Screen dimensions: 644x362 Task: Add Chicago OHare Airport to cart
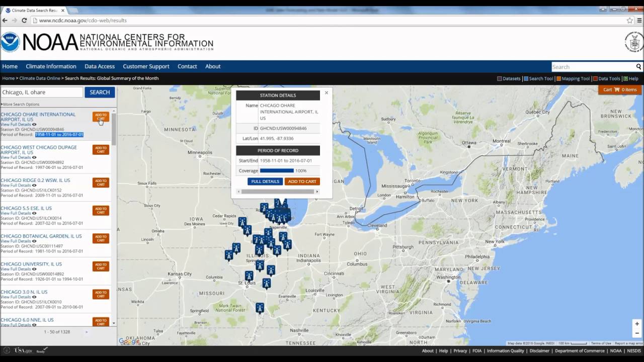tap(101, 117)
